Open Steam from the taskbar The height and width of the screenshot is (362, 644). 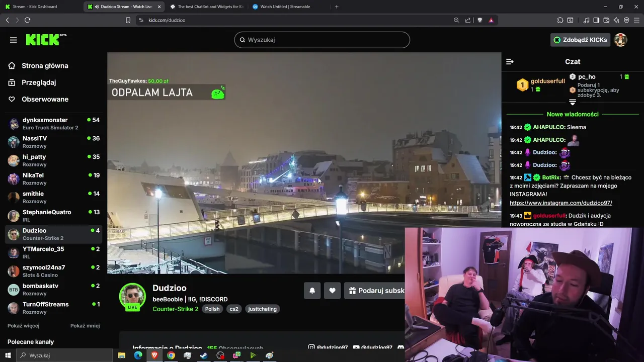(x=204, y=355)
